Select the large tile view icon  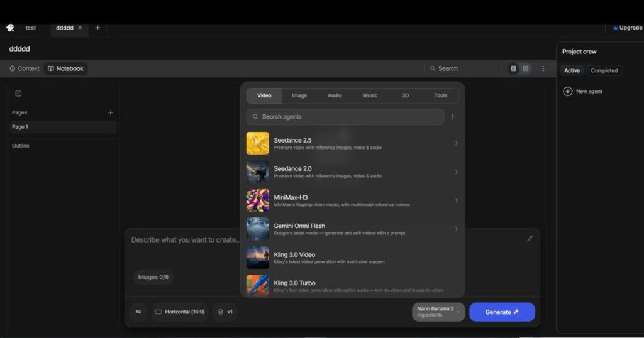click(x=526, y=68)
